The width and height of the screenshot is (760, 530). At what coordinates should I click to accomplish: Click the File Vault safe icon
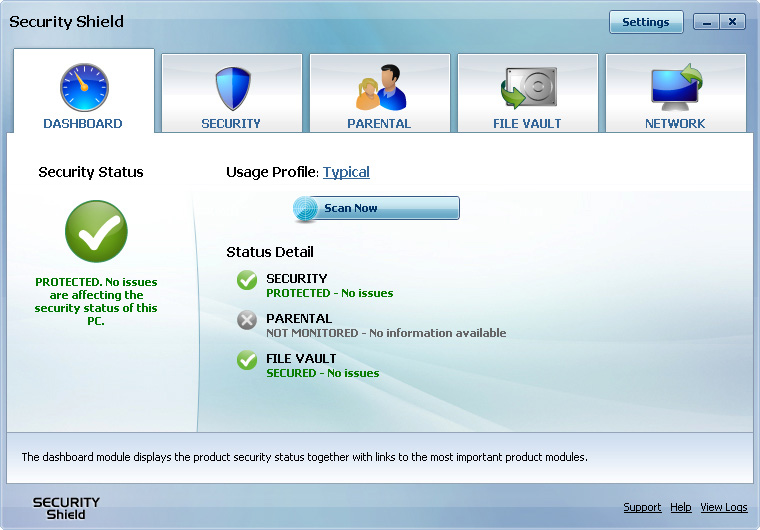tap(529, 88)
